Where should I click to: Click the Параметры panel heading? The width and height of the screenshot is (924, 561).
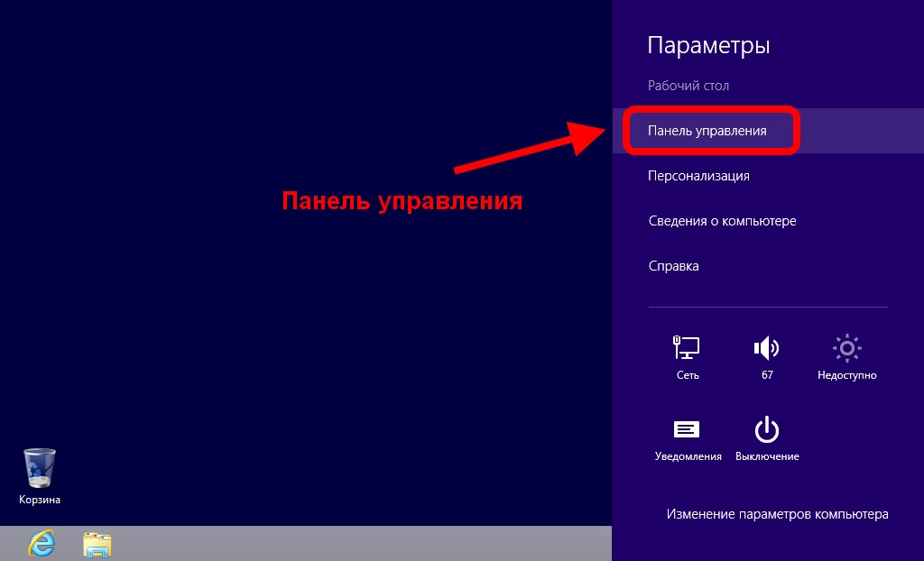pos(708,45)
